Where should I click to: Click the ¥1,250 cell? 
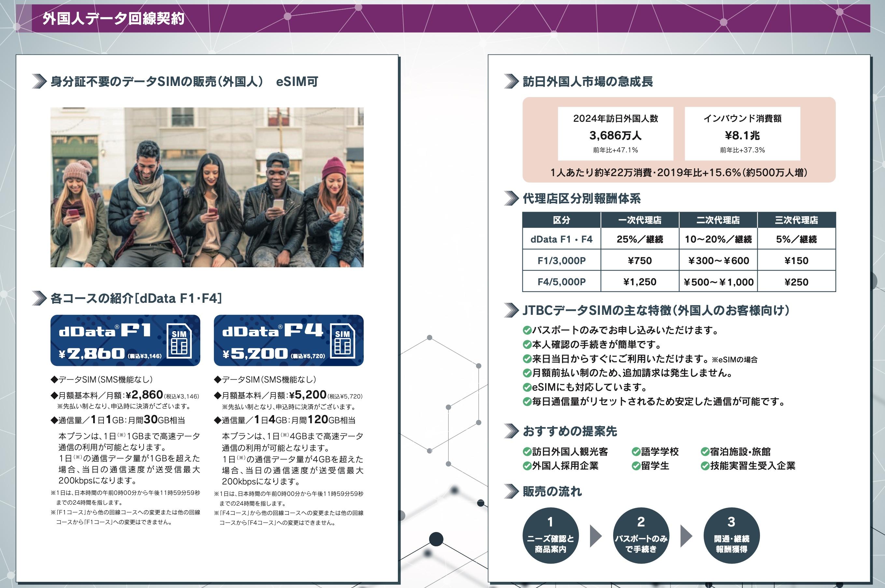click(x=640, y=282)
